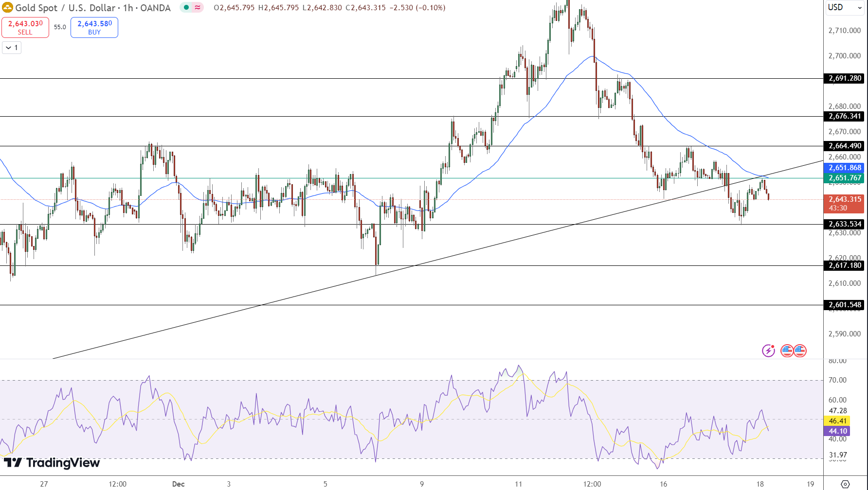Click the SELL 2,643.030 button

click(x=25, y=27)
